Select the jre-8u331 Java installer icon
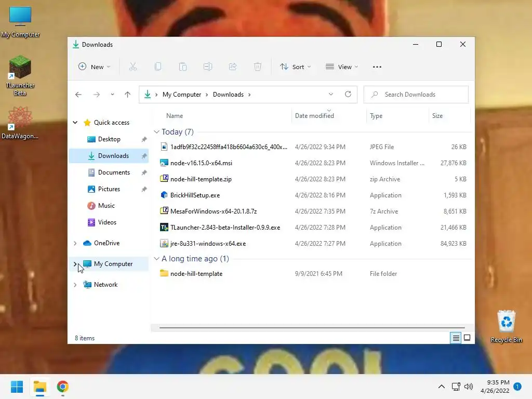The image size is (532, 399). pyautogui.click(x=164, y=243)
